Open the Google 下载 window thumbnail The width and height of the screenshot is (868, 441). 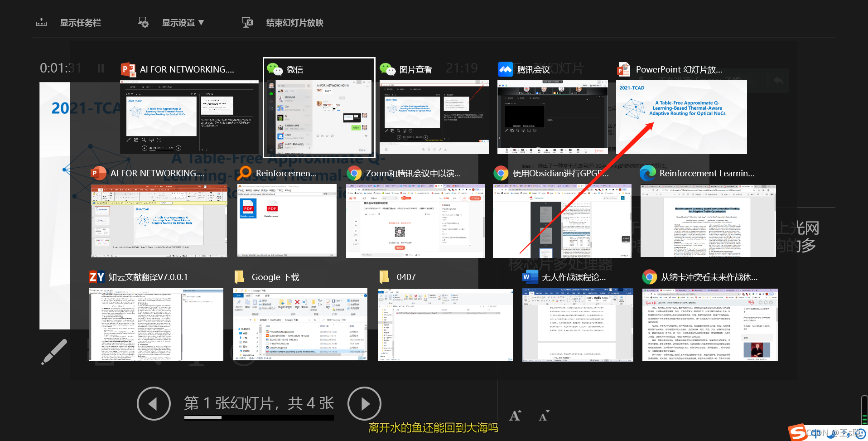(x=300, y=324)
